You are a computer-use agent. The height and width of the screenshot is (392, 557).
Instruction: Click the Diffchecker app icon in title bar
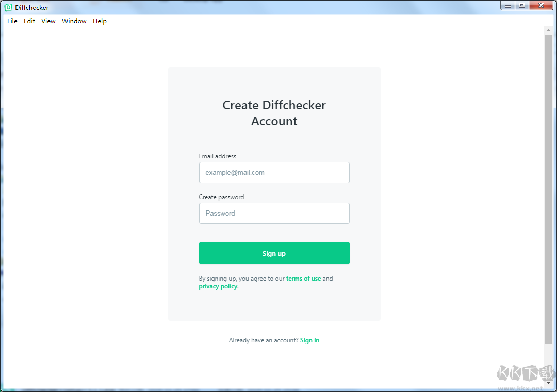coord(8,7)
